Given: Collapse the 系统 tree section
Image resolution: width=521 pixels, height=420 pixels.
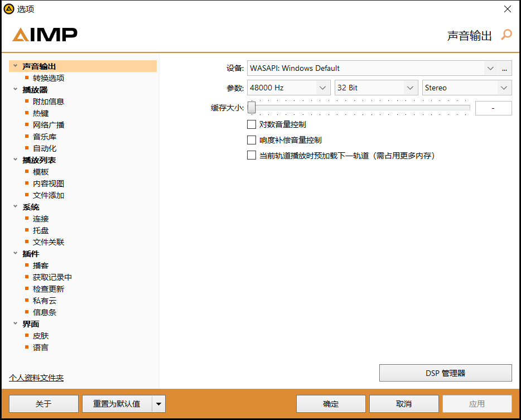Looking at the screenshot, I should coord(15,206).
